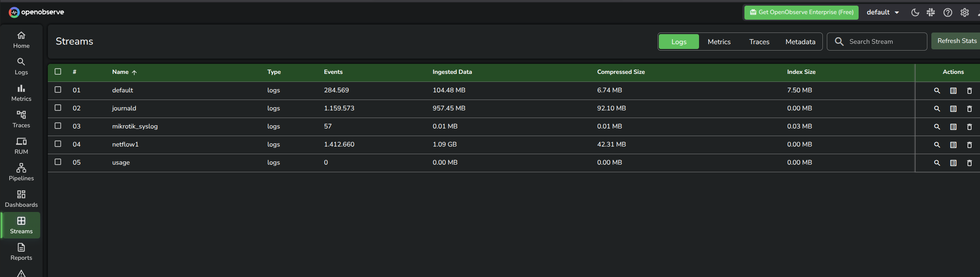The image size is (980, 277).
Task: Open Reports in the sidebar
Action: 21,252
